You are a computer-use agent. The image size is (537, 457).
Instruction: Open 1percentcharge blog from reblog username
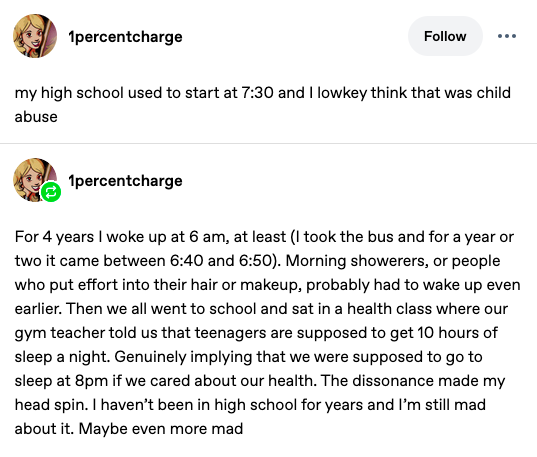[125, 181]
